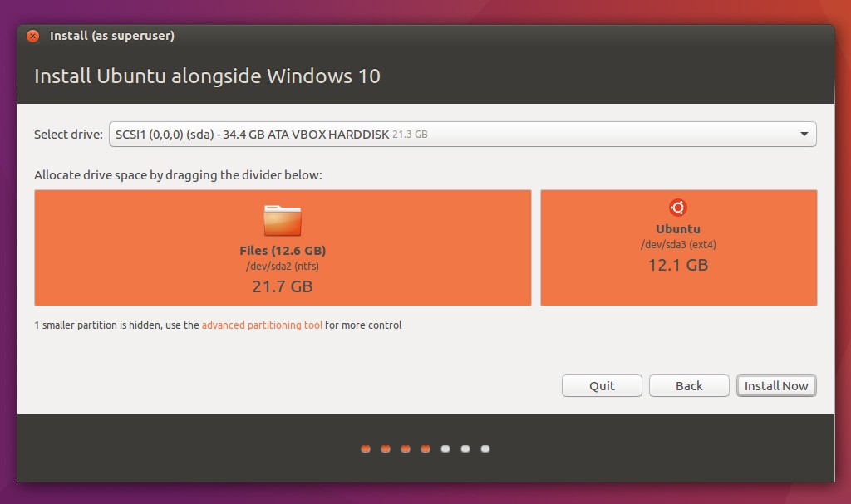The height and width of the screenshot is (504, 851).
Task: Click the Back button
Action: 689,385
